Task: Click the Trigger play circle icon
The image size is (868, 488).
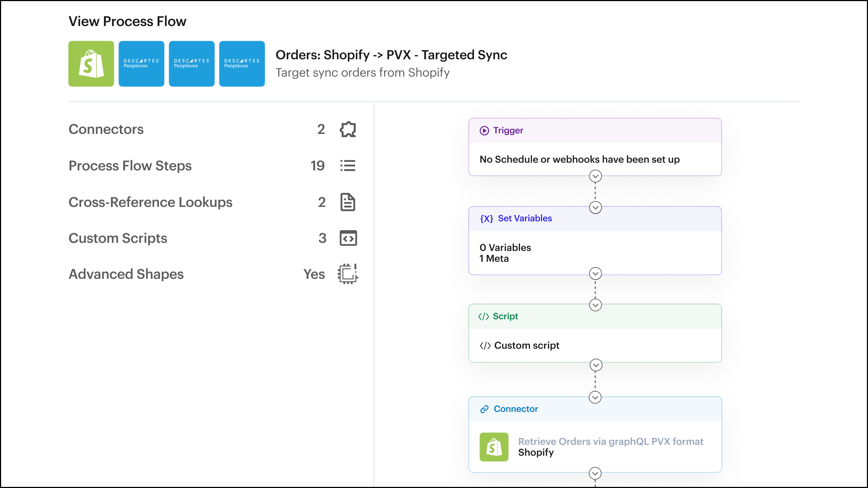Action: point(484,131)
